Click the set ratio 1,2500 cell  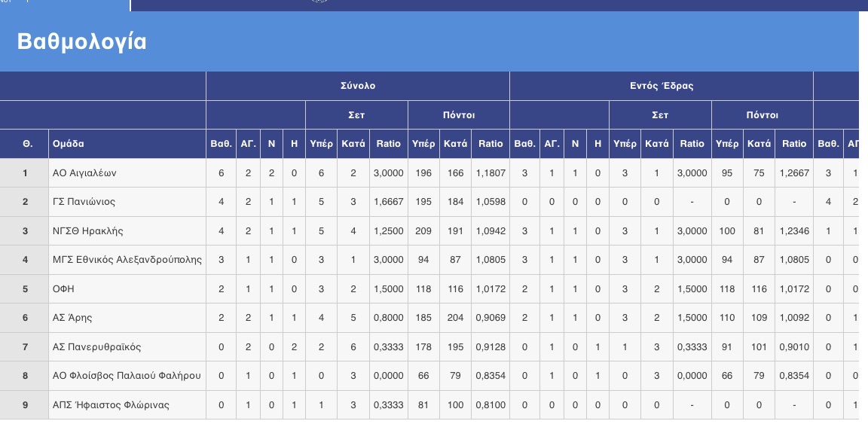(x=389, y=230)
